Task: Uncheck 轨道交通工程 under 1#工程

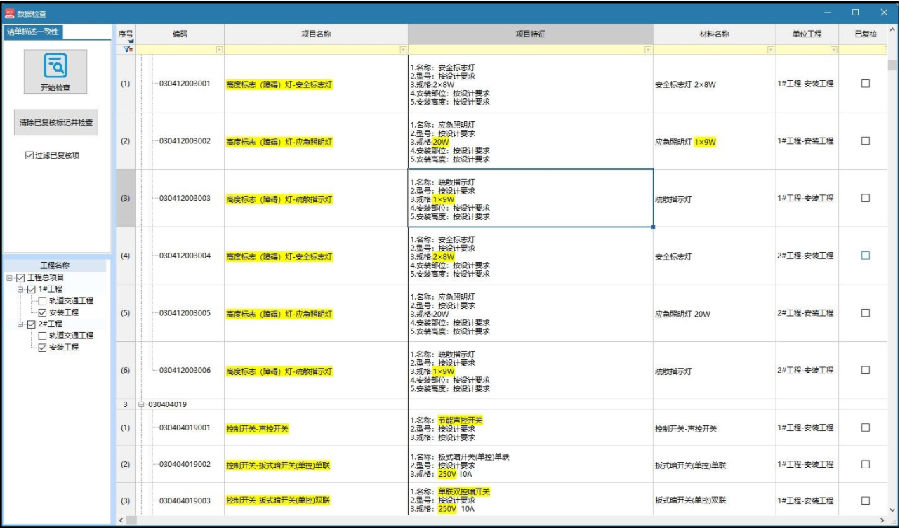Action: 42,300
